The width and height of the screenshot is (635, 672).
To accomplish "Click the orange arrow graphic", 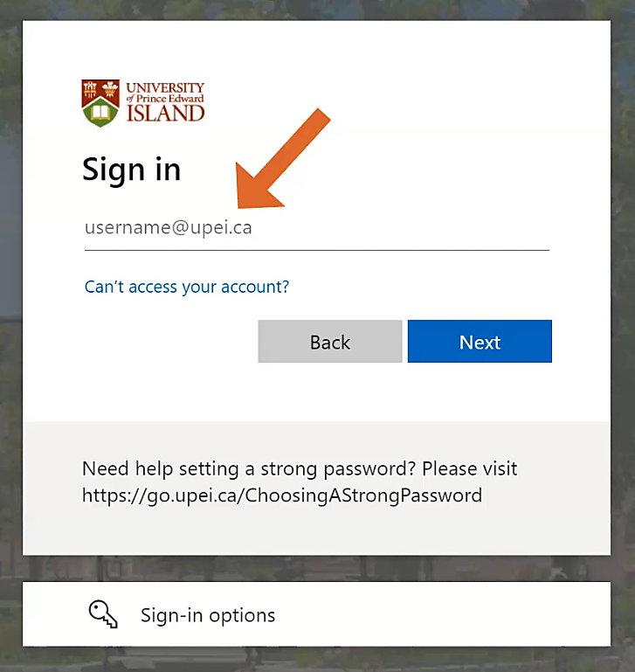I will click(x=278, y=160).
